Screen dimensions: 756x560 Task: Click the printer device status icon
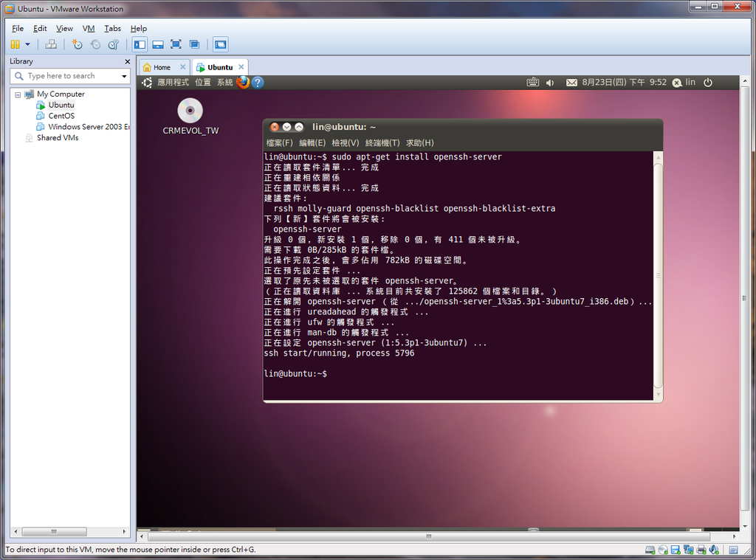(701, 550)
